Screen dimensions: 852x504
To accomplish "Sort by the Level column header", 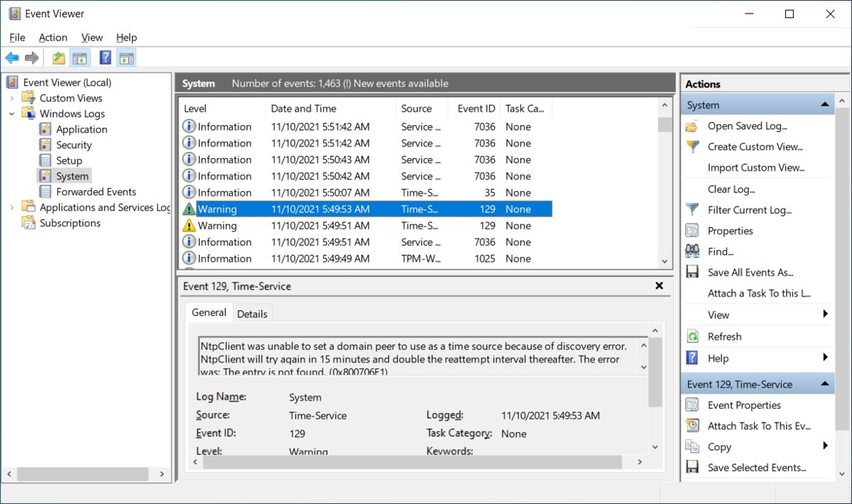I will point(222,109).
